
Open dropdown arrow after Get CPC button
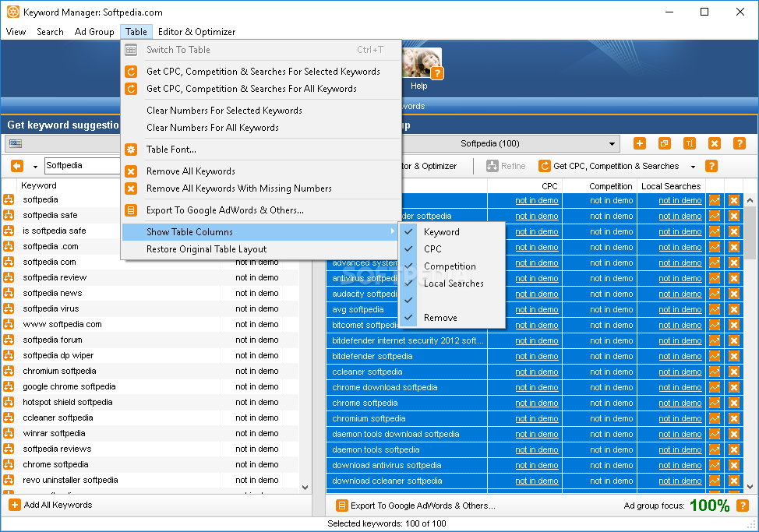(694, 167)
